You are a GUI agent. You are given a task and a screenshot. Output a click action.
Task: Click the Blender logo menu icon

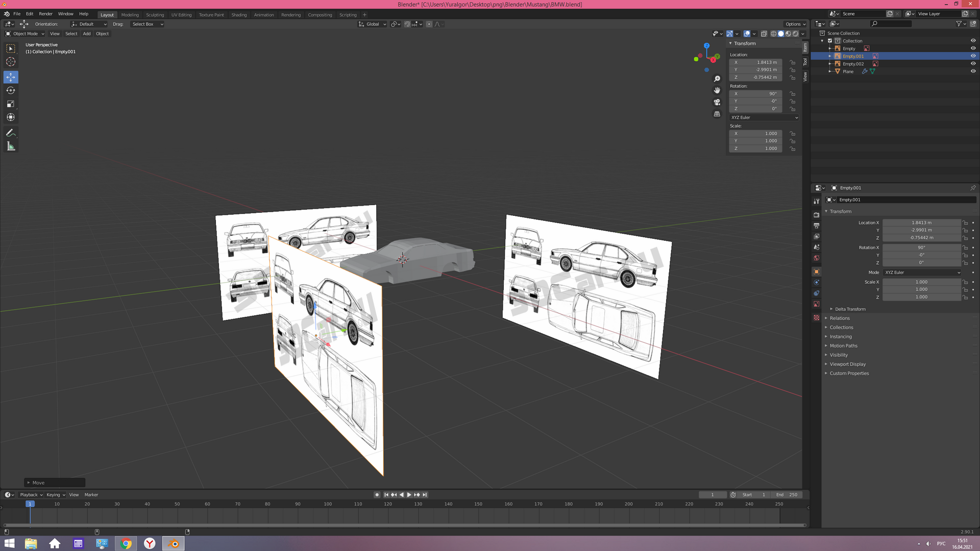7,14
